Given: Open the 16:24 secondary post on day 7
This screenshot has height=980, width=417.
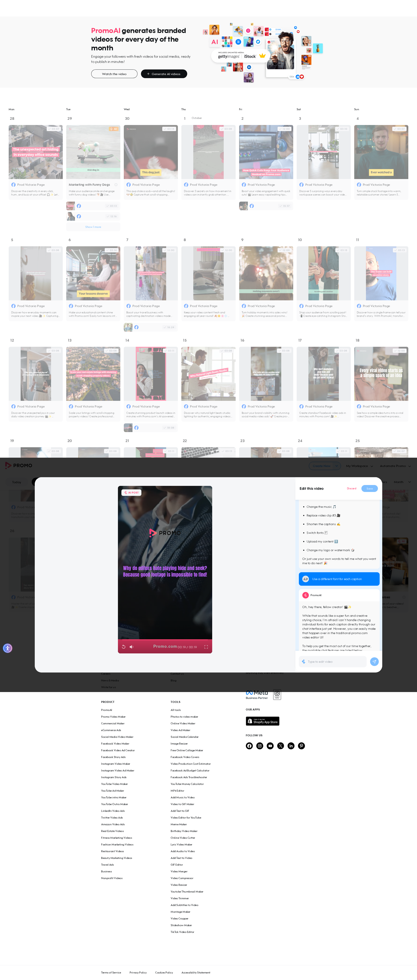Looking at the screenshot, I should 151,327.
